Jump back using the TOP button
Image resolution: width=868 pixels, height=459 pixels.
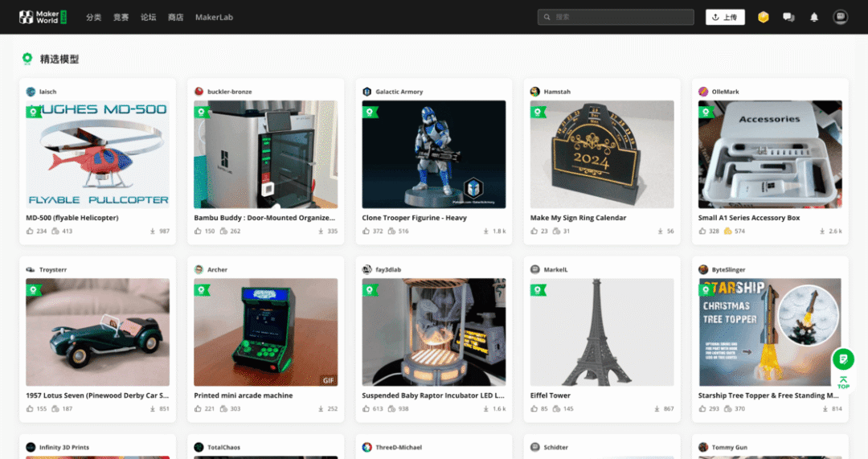click(843, 383)
